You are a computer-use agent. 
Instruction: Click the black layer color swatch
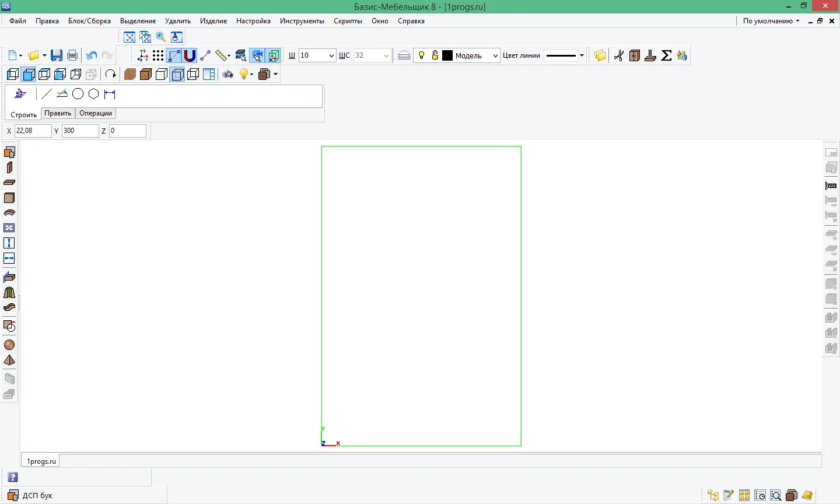447,55
